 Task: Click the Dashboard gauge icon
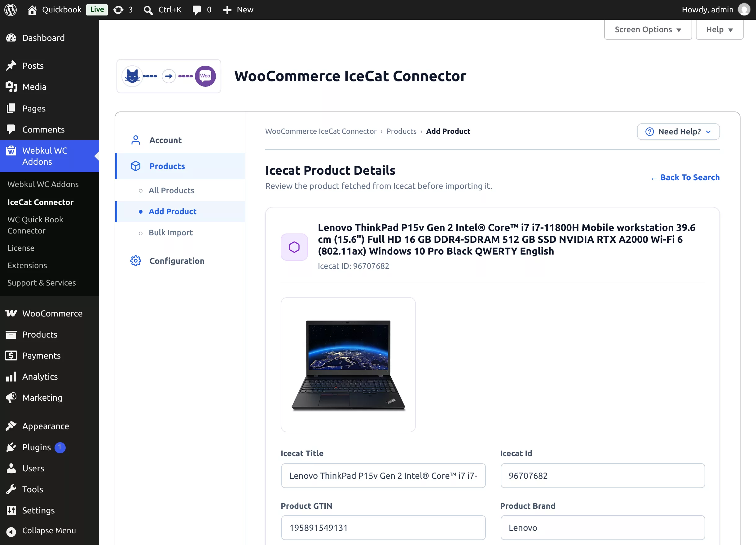click(11, 38)
